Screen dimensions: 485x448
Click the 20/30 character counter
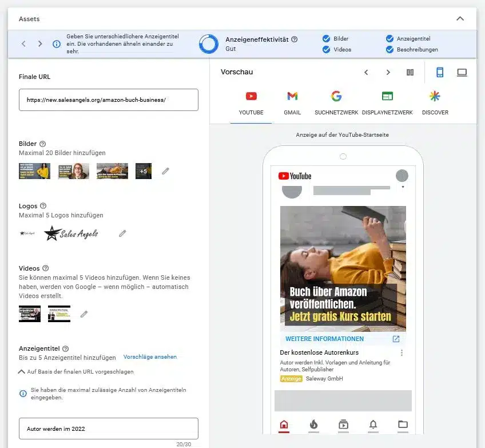[184, 445]
